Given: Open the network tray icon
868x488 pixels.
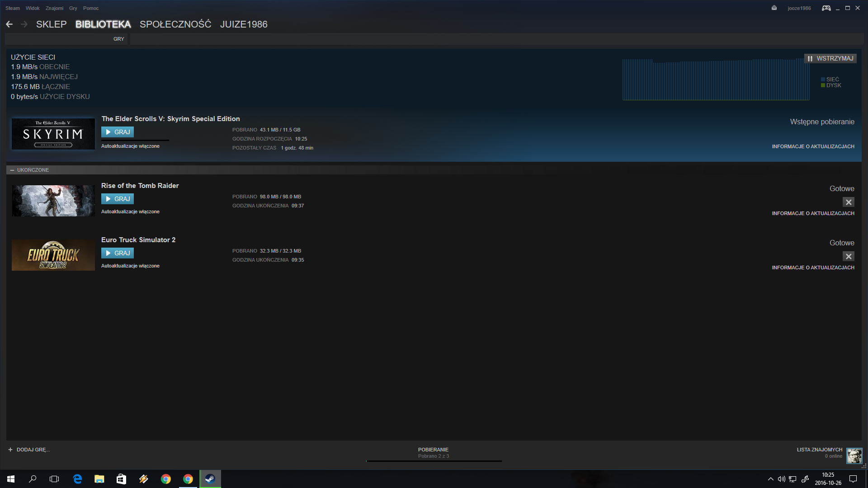Looking at the screenshot, I should coord(793,479).
